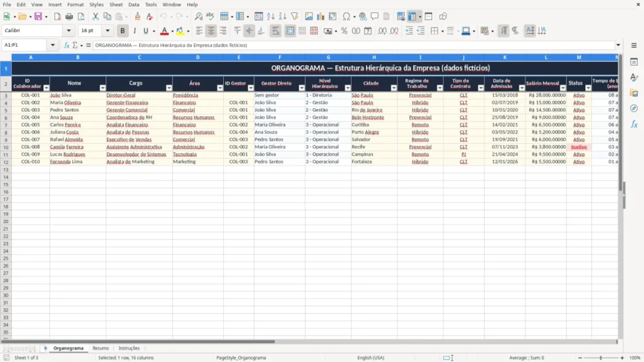Click column header C
Viewport: 644px width, 362px height.
[x=139, y=57]
